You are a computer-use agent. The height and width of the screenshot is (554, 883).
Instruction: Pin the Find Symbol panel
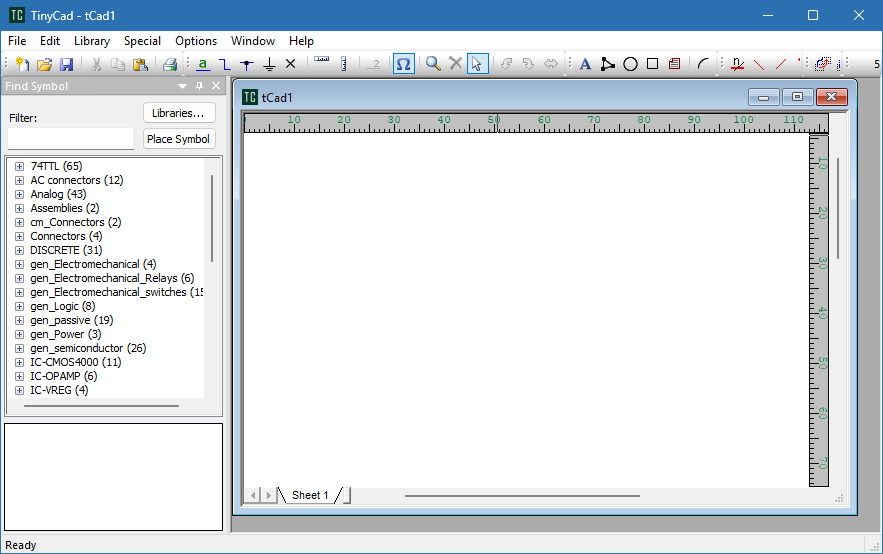[x=199, y=86]
